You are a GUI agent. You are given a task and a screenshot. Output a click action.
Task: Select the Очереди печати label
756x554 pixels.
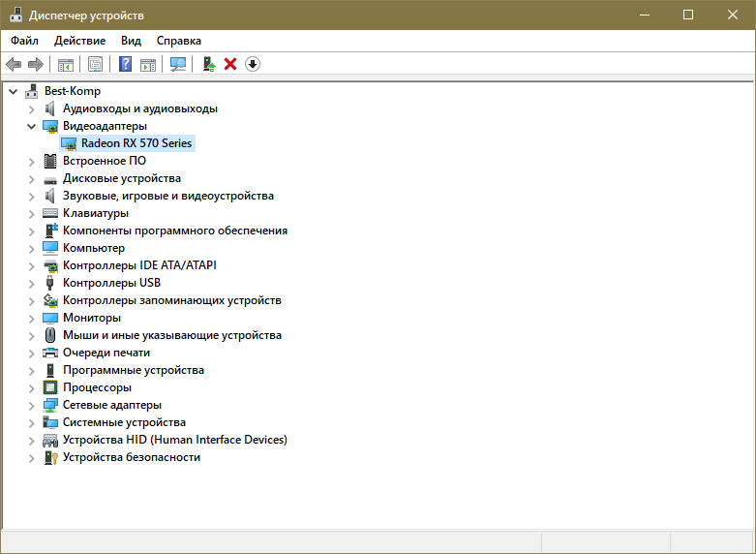pyautogui.click(x=106, y=353)
